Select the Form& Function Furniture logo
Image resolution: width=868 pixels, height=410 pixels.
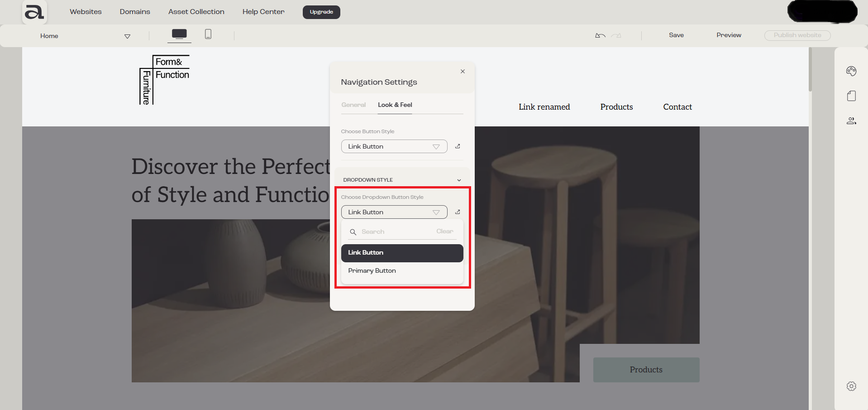[164, 80]
